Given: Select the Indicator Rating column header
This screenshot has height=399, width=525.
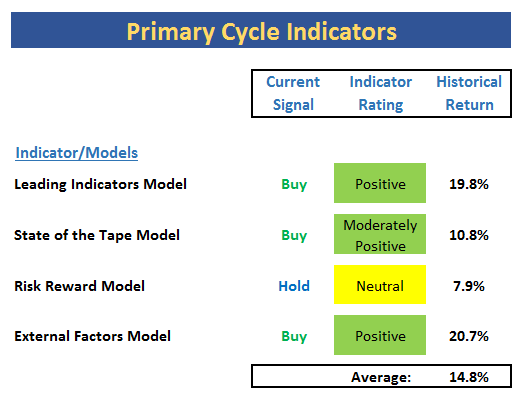Looking at the screenshot, I should [x=381, y=93].
